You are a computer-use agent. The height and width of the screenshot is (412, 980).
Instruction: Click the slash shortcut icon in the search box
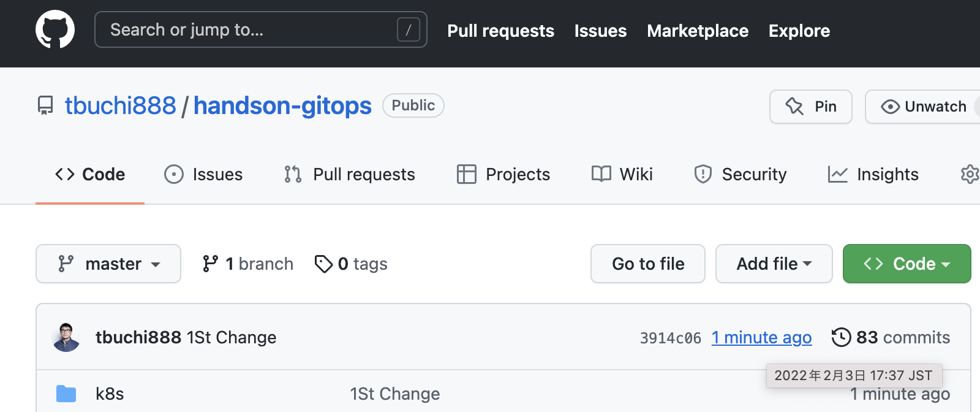(x=409, y=29)
